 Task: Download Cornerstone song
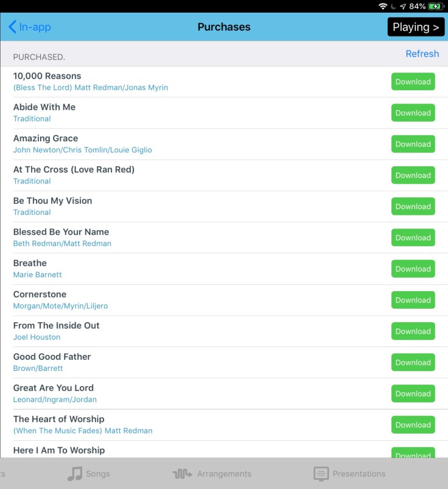point(413,300)
